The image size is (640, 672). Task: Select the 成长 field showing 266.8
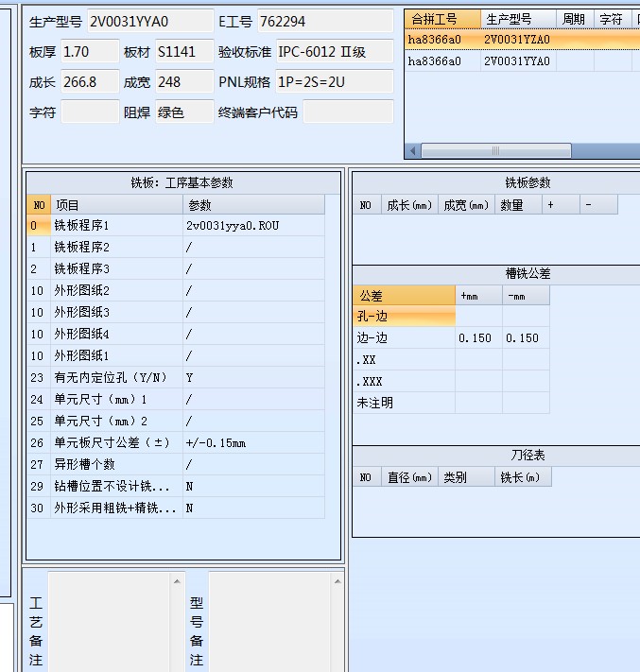coord(90,82)
